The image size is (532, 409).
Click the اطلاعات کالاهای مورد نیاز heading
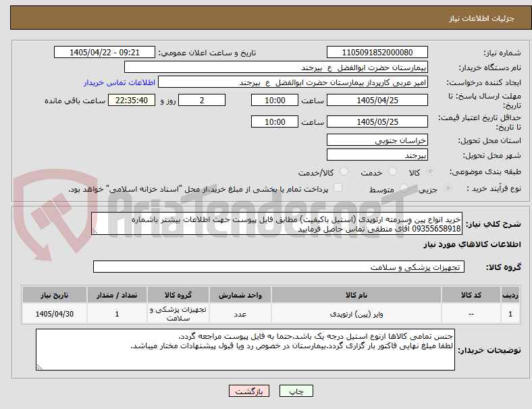(x=472, y=244)
